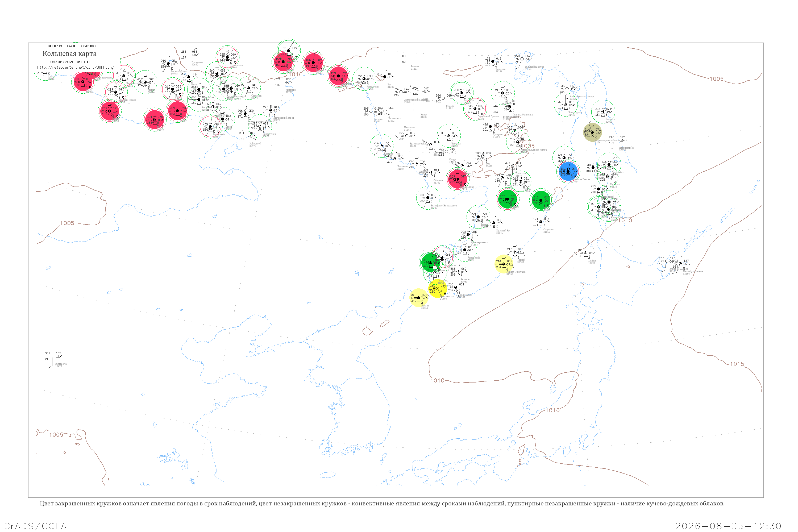Click the GrADS/COLA label
798x532 pixels.
35,526
